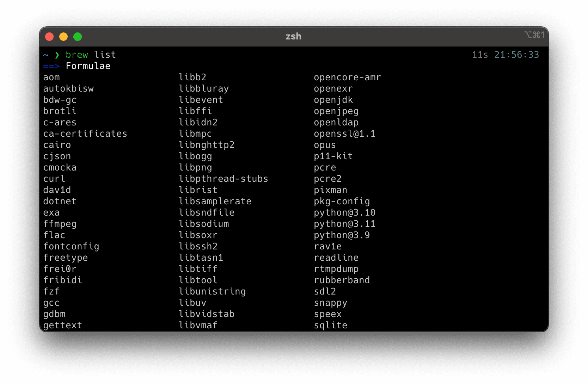
Task: Select the 'libbluray' entry
Action: coord(204,89)
